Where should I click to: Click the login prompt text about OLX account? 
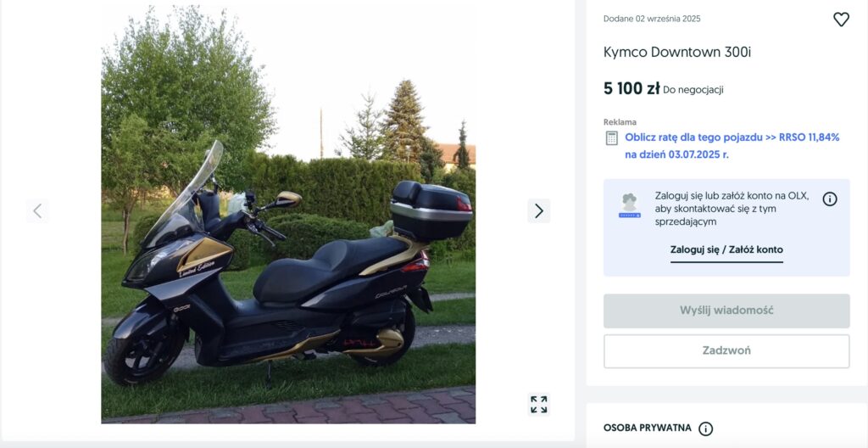[732, 209]
